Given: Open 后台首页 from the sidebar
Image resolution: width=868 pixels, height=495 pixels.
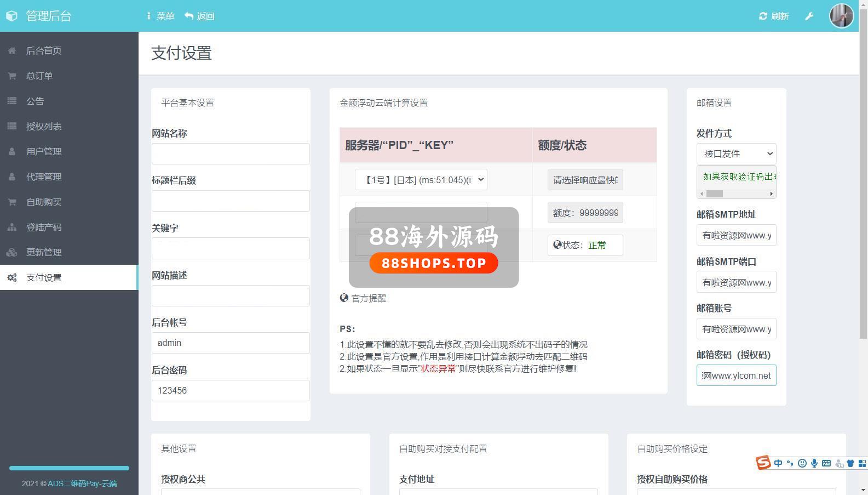Looking at the screenshot, I should point(44,50).
